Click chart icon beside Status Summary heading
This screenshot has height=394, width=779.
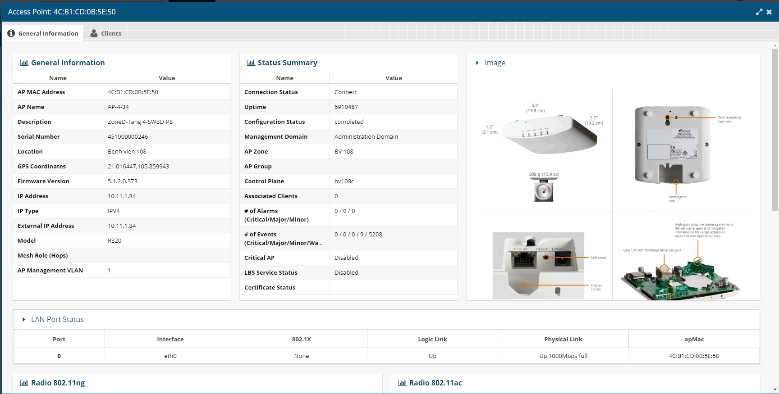point(250,63)
